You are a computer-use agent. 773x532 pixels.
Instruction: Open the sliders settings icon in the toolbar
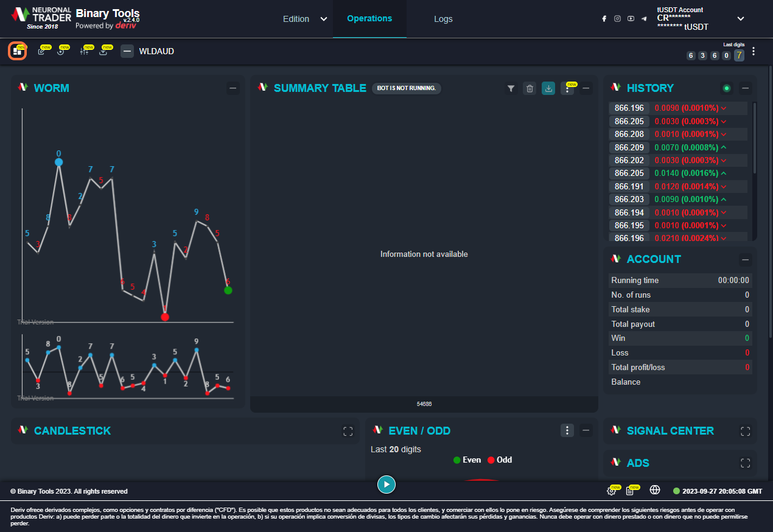[85, 51]
